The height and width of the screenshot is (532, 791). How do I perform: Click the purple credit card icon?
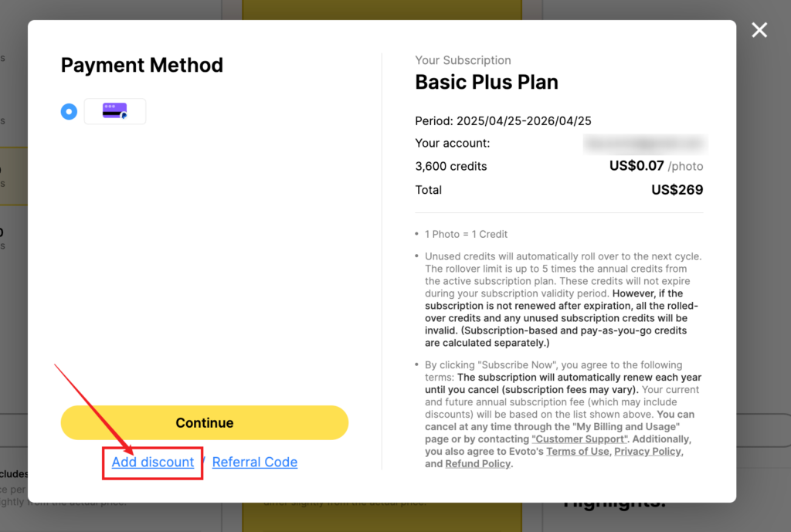click(x=115, y=111)
